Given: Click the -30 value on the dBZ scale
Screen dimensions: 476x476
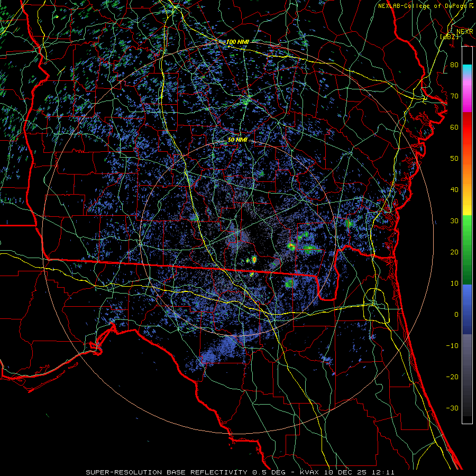Looking at the screenshot, I should (452, 408).
